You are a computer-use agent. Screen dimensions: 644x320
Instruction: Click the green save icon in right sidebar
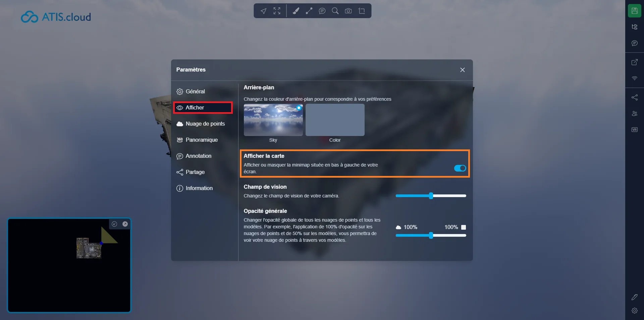click(x=634, y=11)
